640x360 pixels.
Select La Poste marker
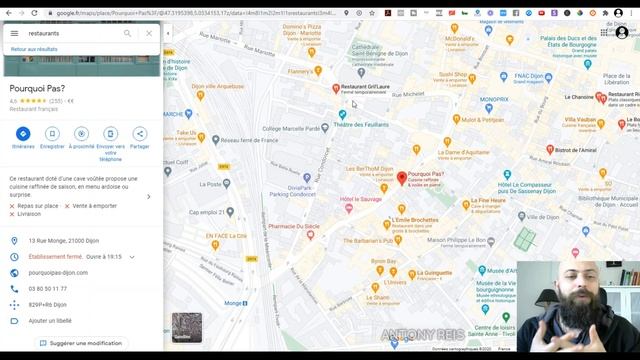click(227, 184)
